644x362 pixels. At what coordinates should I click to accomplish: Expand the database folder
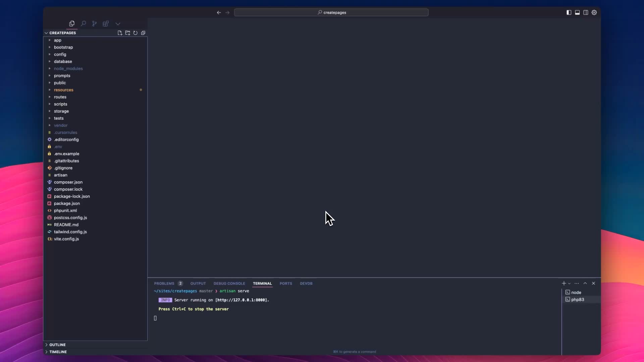95,61
